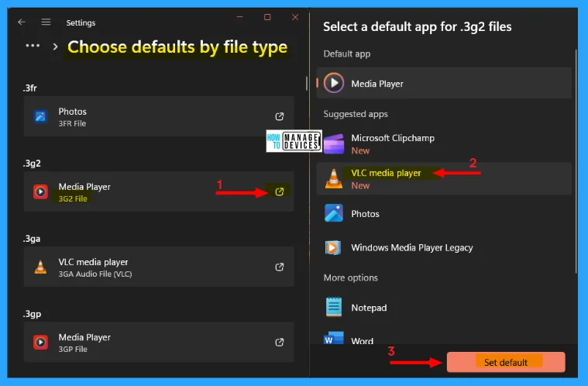Select the Word icon under More options
Viewport: 588px width, 386px height.
[334, 338]
